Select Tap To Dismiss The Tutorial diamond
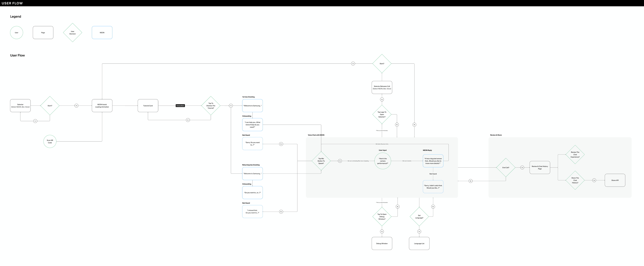This screenshot has height=266, width=644. point(211,106)
